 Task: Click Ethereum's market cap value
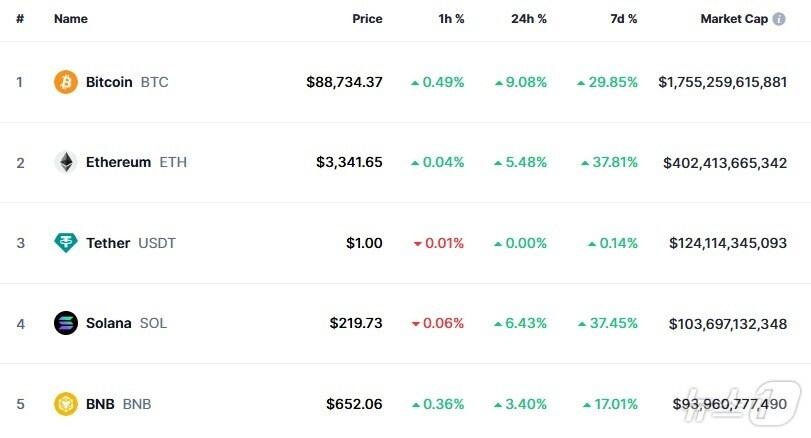coord(724,163)
